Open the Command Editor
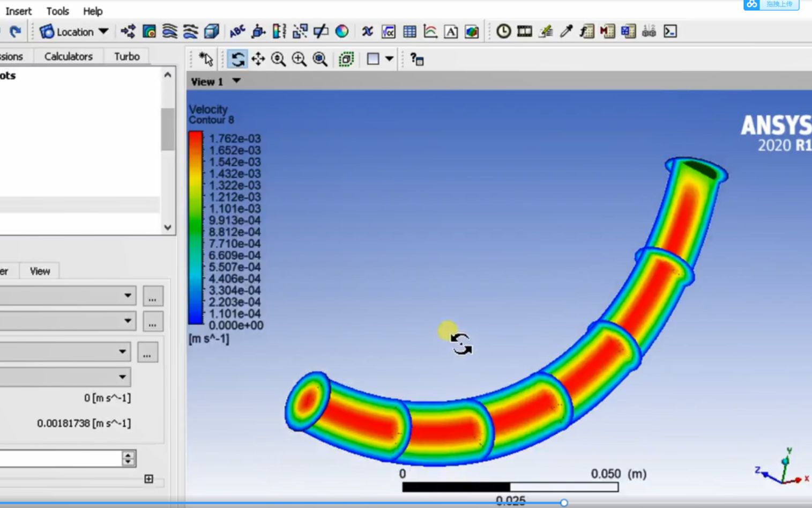 click(670, 32)
